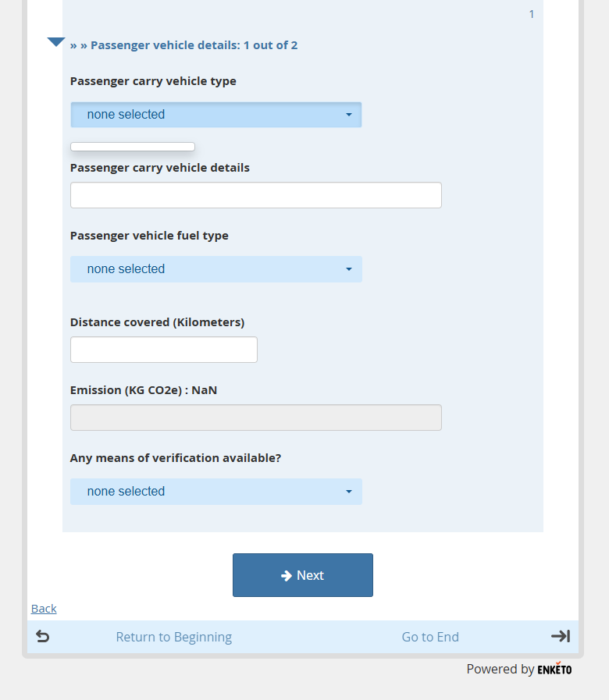Click caret arrow on verification dropdown

click(349, 492)
